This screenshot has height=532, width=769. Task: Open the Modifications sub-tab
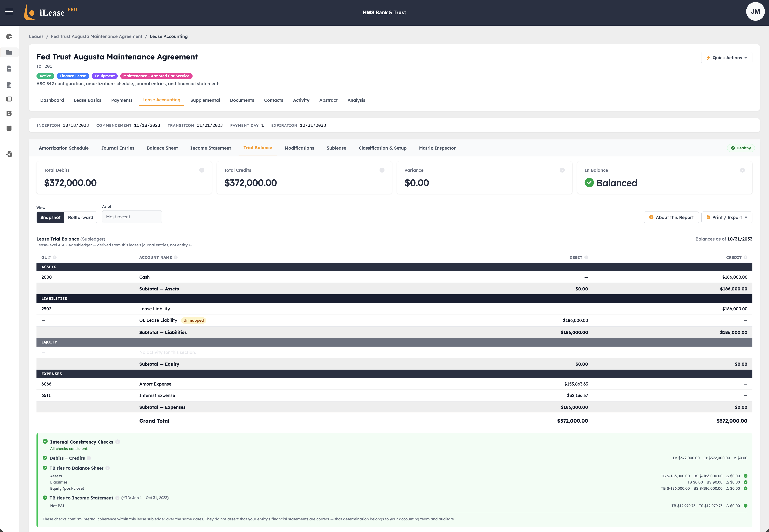(299, 148)
